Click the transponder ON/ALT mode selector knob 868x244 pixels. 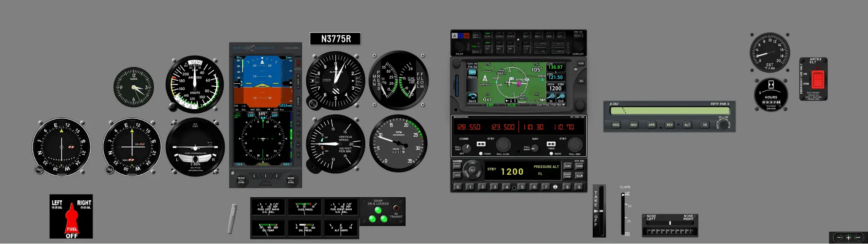472,170
